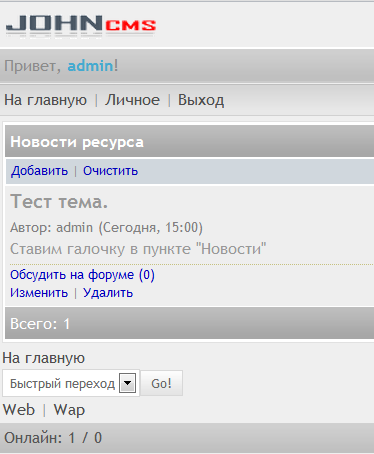
Task: Add a news item with Добавить
Action: point(39,171)
